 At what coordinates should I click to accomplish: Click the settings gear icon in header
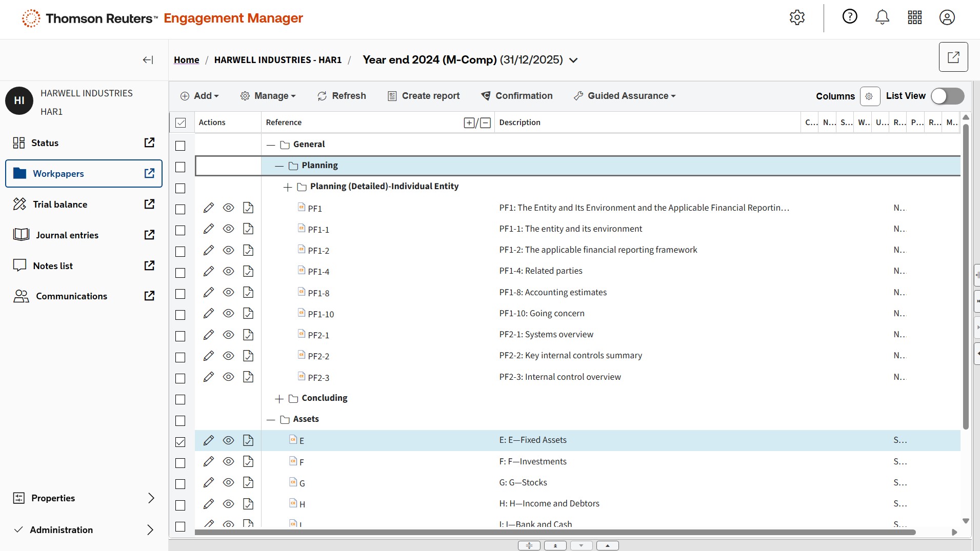pos(797,17)
